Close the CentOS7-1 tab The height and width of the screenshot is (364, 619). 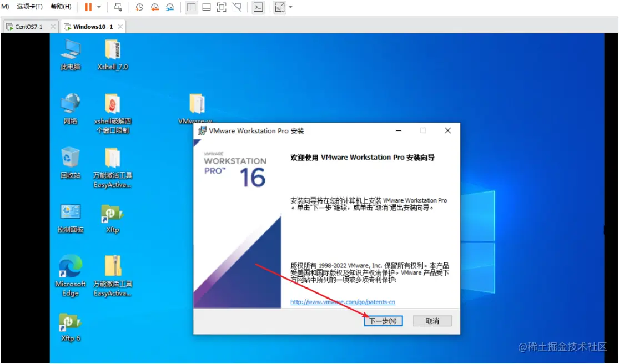point(53,27)
